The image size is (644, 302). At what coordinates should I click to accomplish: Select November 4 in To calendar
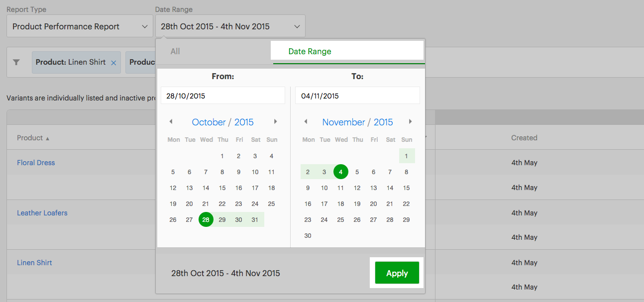341,172
